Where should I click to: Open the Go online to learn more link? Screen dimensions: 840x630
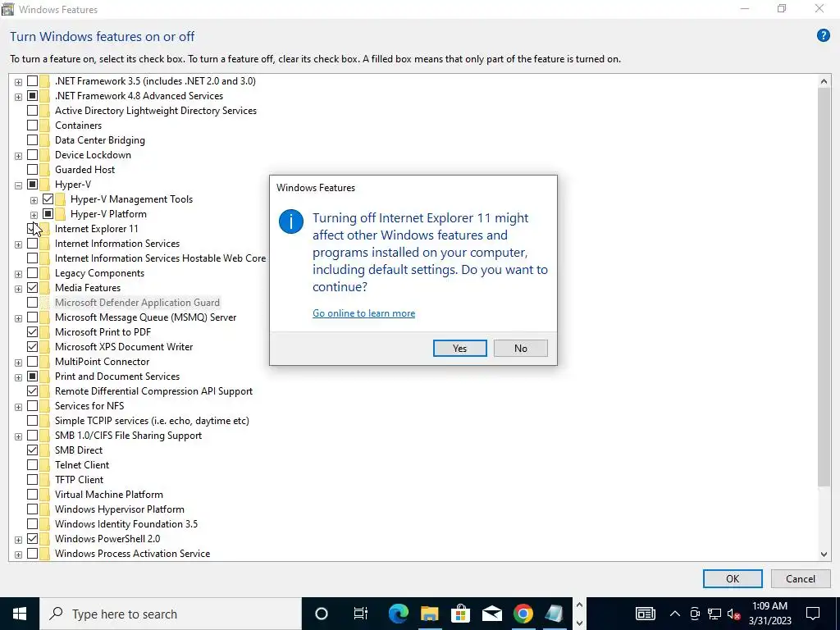click(x=363, y=313)
